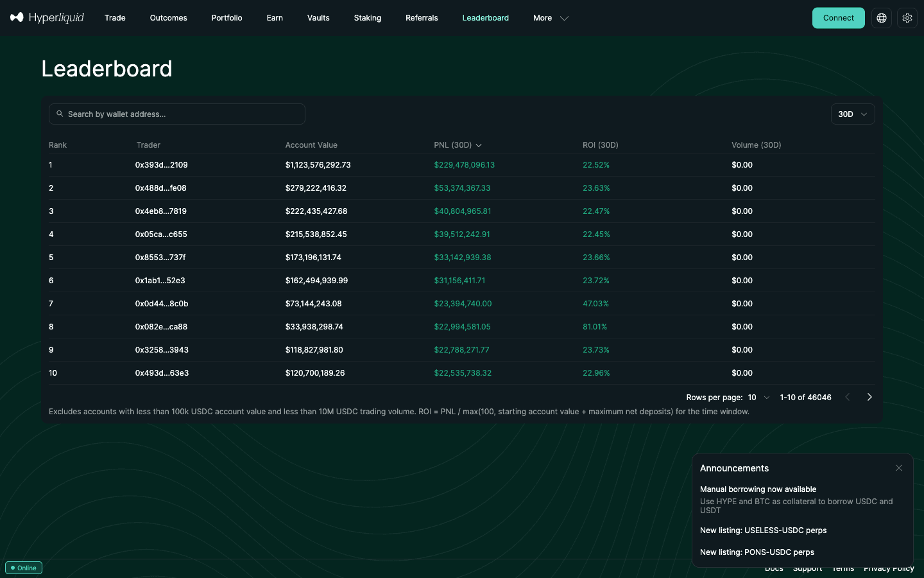The height and width of the screenshot is (578, 924).
Task: Open the Trade tab
Action: (115, 18)
